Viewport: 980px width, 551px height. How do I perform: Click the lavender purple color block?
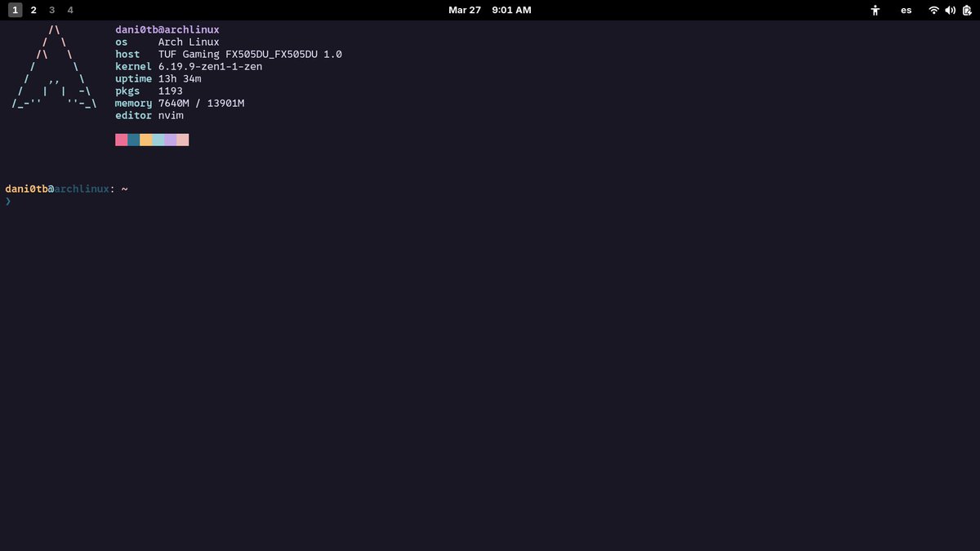click(170, 140)
